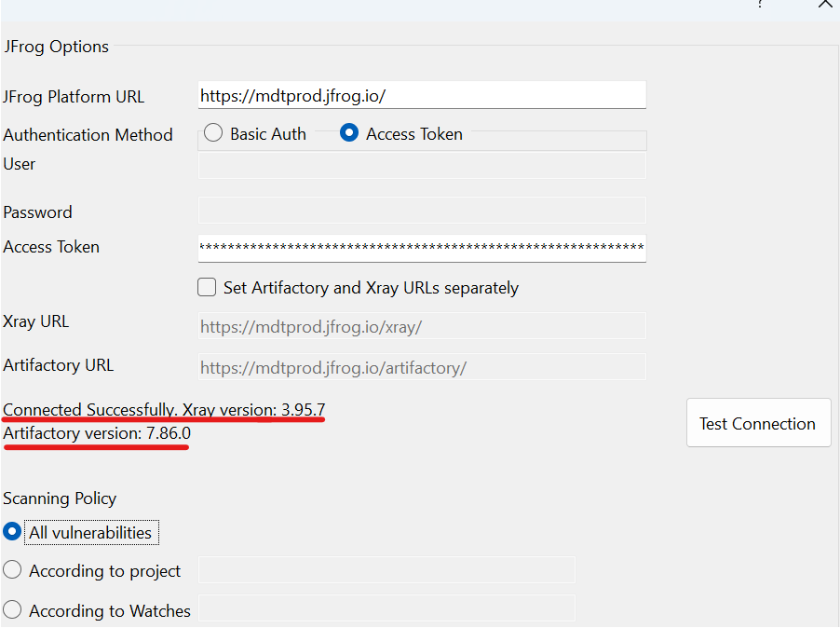Viewport: 840px width, 628px height.
Task: Click the User input field
Action: (x=422, y=166)
